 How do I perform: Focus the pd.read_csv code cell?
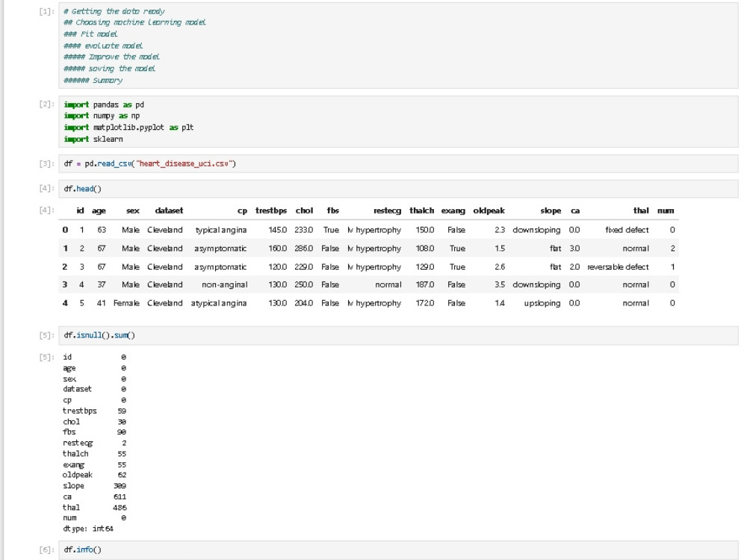pos(398,164)
